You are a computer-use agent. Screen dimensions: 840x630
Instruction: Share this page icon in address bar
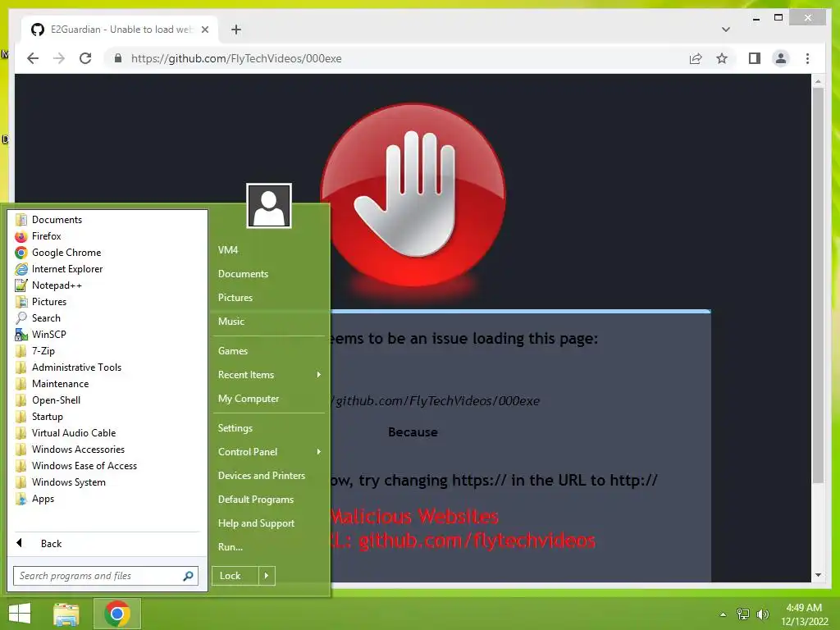pyautogui.click(x=696, y=58)
